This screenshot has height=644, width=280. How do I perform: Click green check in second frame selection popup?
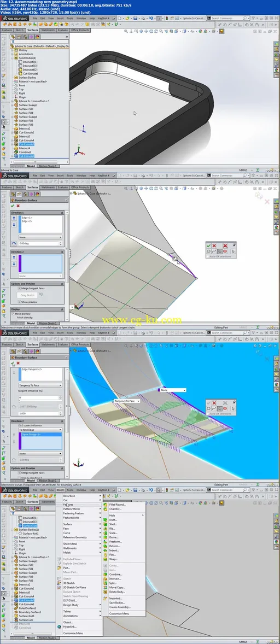208,245
